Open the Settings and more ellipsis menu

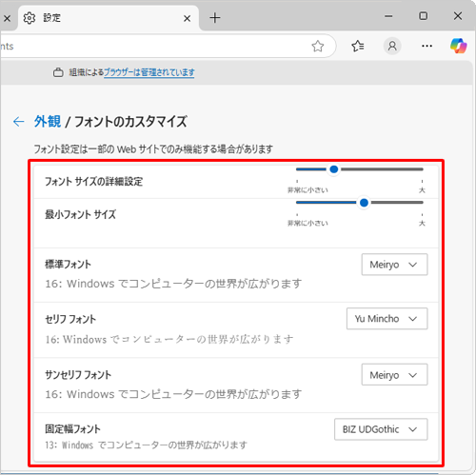(426, 47)
